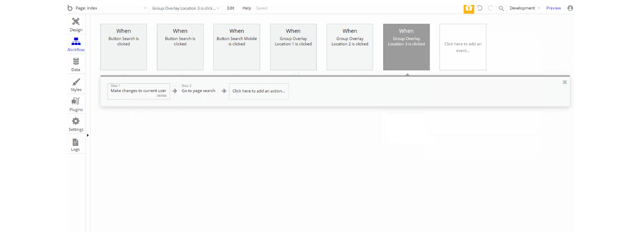The width and height of the screenshot is (644, 232).
Task: Open the Data tab icon
Action: click(76, 61)
